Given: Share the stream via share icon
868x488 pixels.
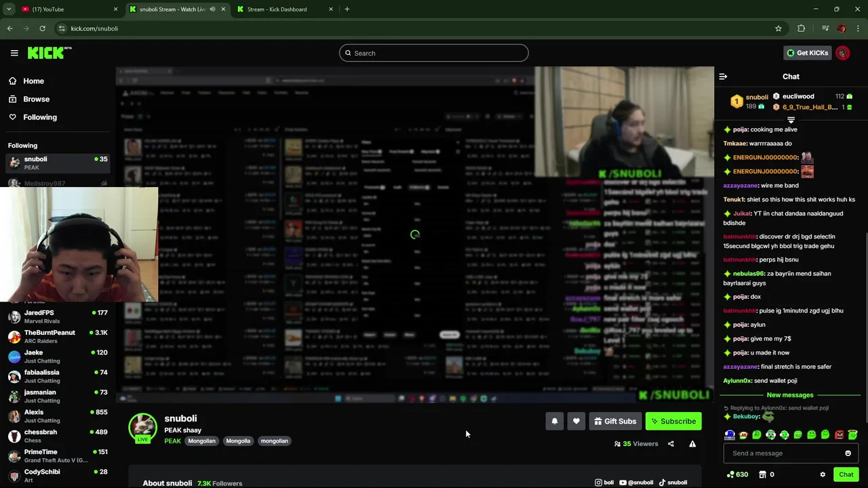Looking at the screenshot, I should point(671,444).
